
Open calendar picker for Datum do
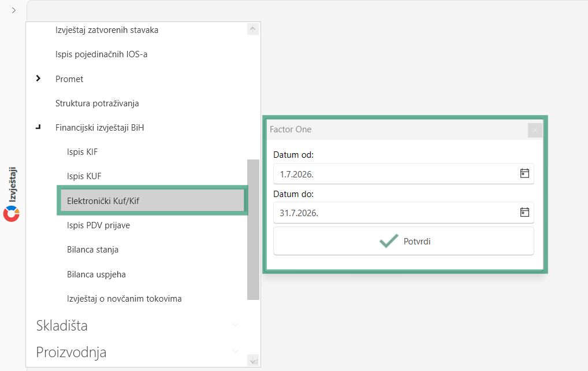click(524, 212)
